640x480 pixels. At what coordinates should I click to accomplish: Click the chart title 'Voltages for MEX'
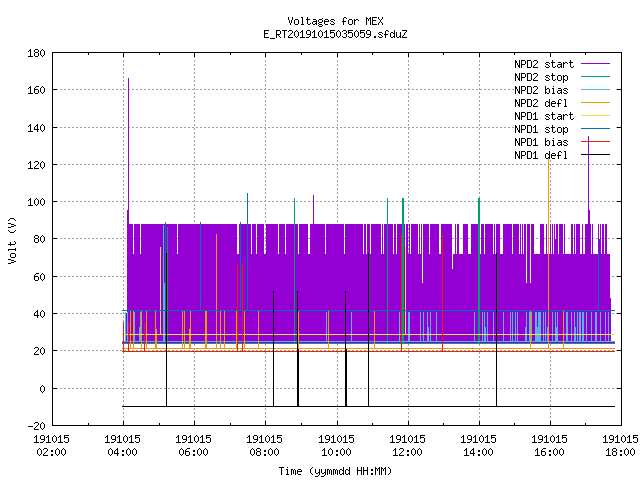pos(335,21)
